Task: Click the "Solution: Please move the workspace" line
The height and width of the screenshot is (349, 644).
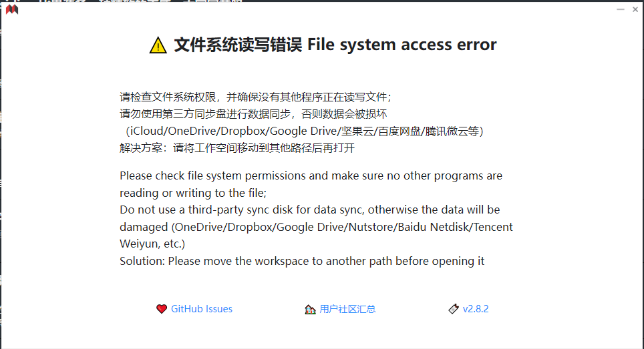Action: tap(302, 261)
